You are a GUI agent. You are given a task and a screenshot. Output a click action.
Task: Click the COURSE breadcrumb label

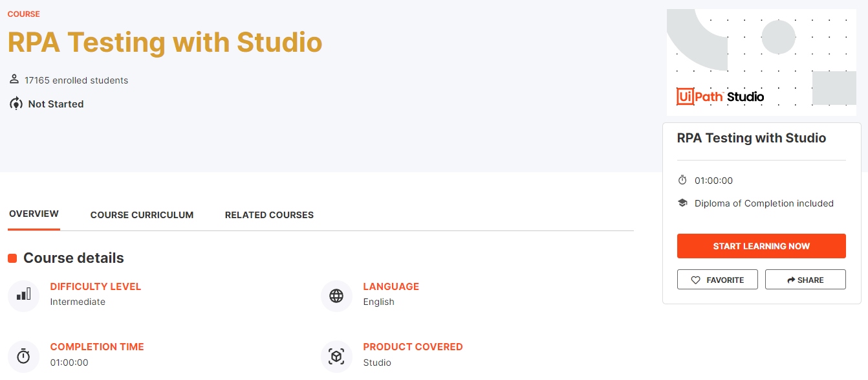point(23,14)
